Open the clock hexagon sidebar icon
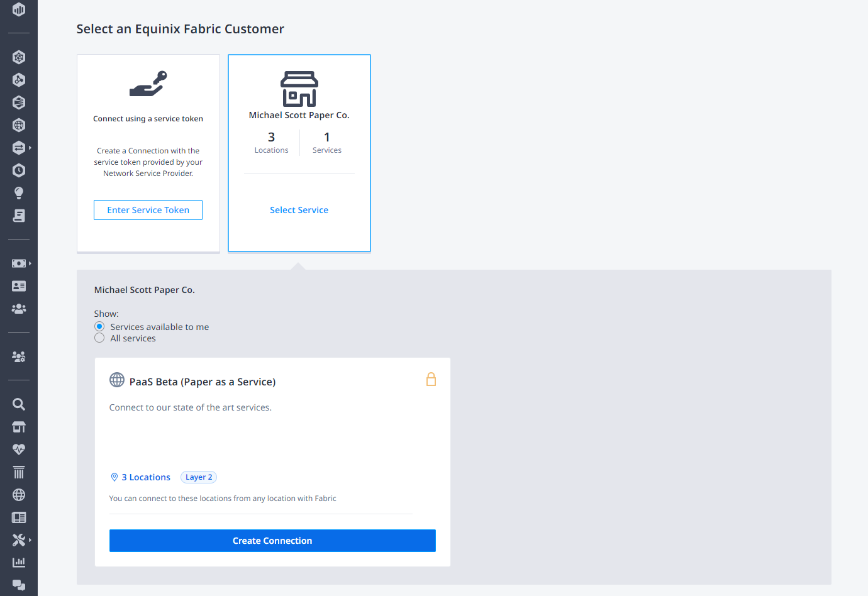 [19, 170]
